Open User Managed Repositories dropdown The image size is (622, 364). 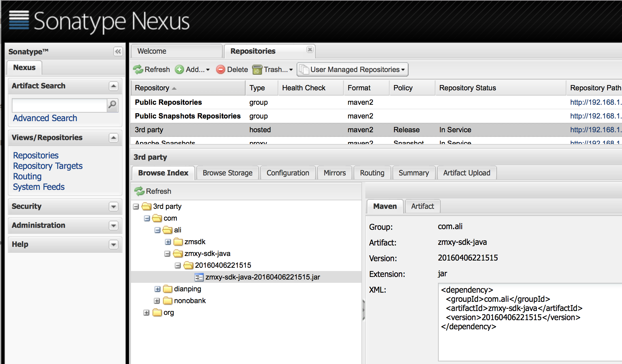353,69
